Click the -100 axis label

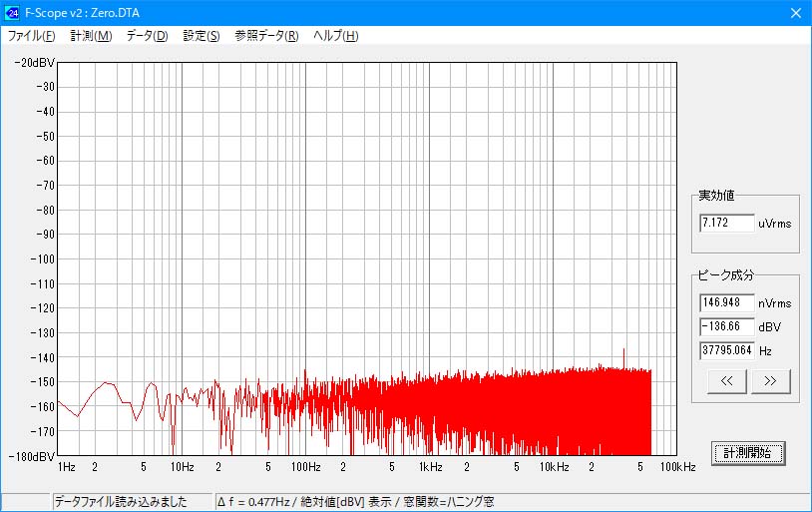click(43, 259)
